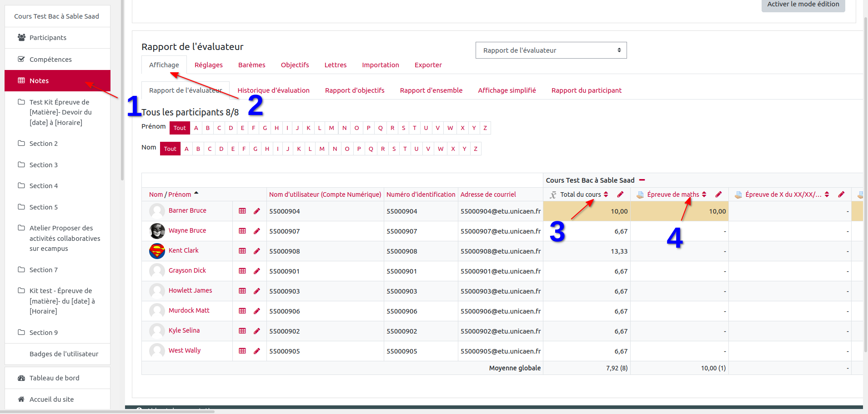868x414 pixels.
Task: Open the grade table icon for Kent Clark
Action: 242,251
